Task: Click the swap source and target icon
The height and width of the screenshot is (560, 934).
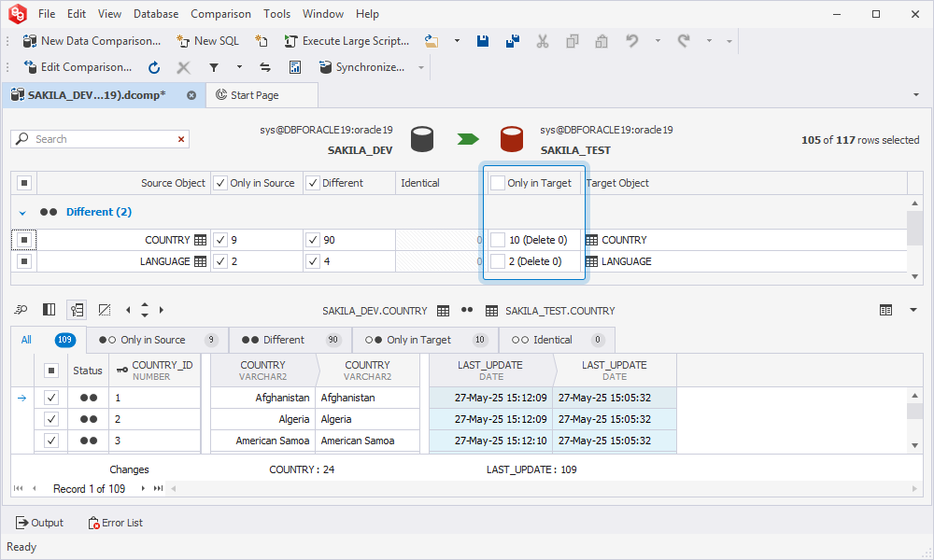Action: [x=265, y=67]
